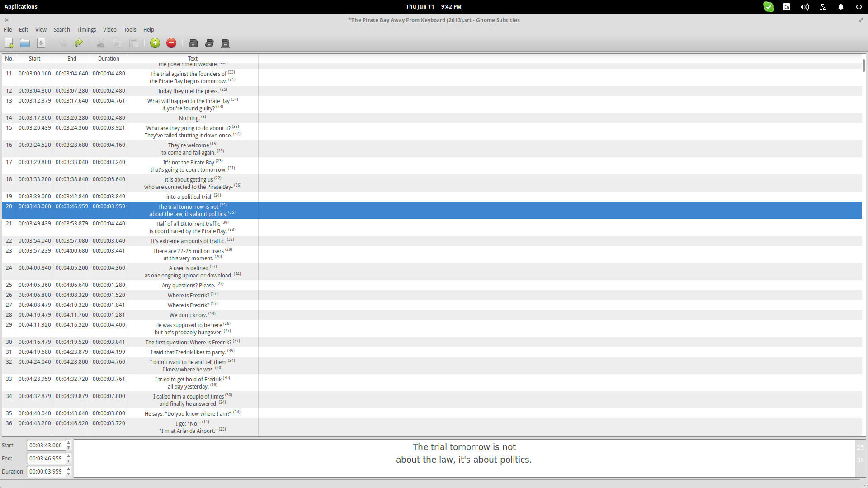The height and width of the screenshot is (488, 868).
Task: Click the grayed Undo arrow icon
Action: 63,43
